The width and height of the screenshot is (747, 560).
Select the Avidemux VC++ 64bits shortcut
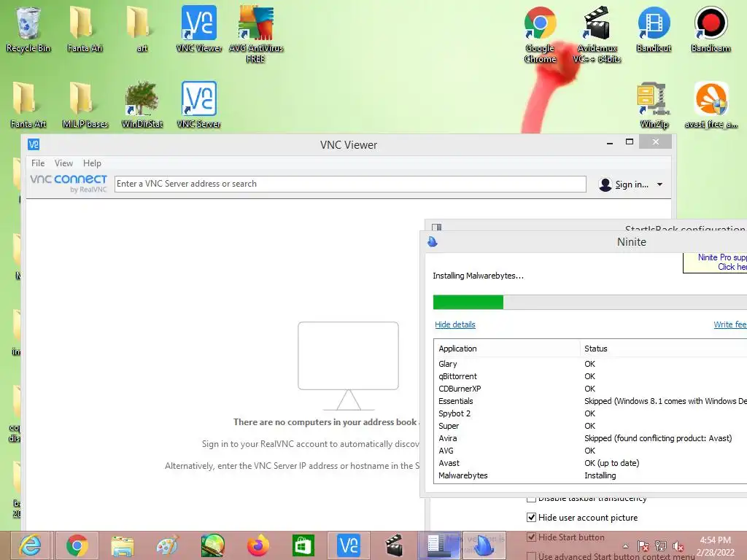[x=597, y=34]
